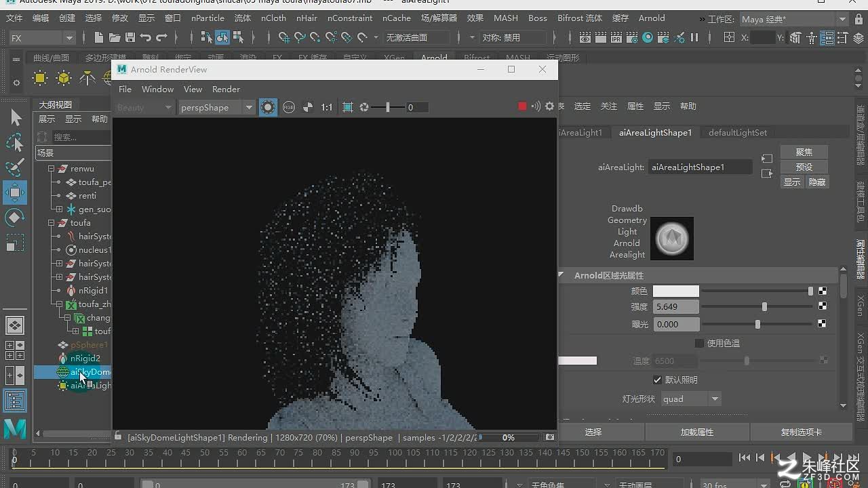The height and width of the screenshot is (488, 868).
Task: Adjust the 曝光 slider handle
Action: click(757, 324)
